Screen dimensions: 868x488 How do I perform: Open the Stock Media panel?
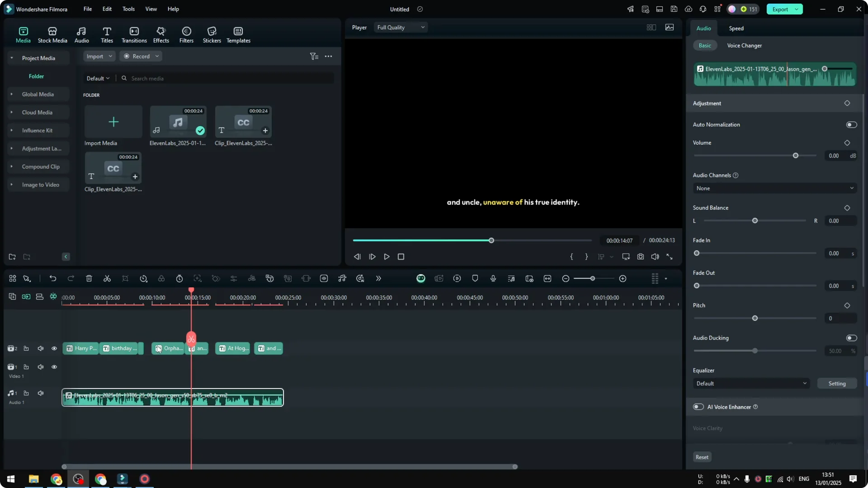click(x=52, y=35)
